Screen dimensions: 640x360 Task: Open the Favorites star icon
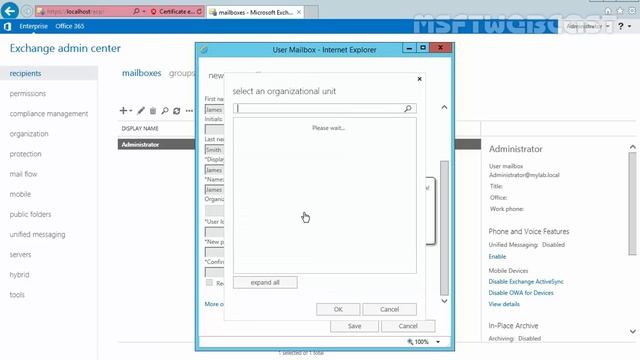pyautogui.click(x=620, y=11)
